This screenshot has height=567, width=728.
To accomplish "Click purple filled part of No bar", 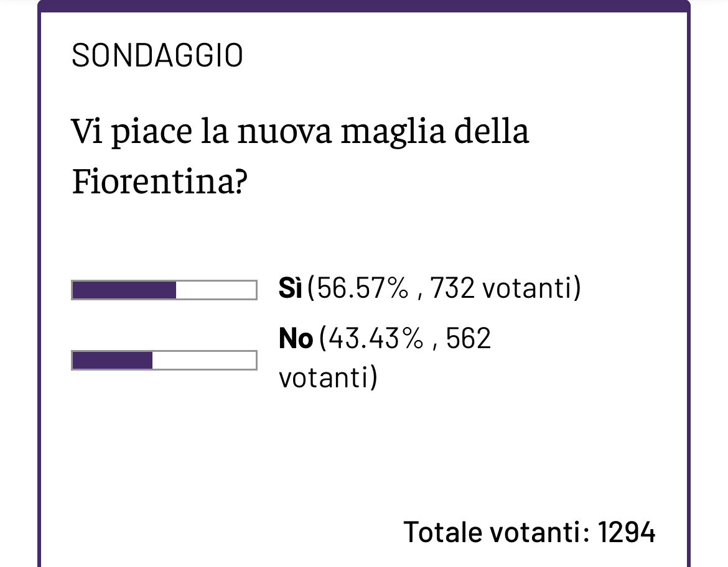I will [x=113, y=360].
